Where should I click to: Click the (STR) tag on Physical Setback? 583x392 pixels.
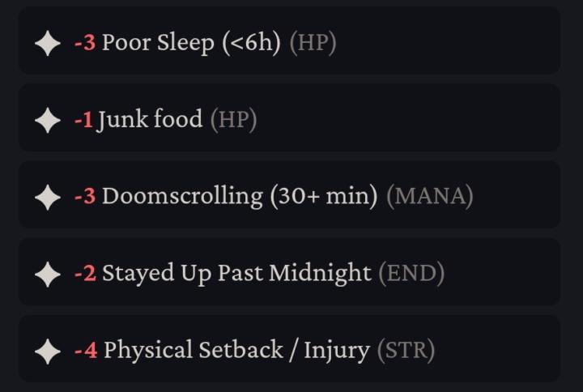click(406, 351)
